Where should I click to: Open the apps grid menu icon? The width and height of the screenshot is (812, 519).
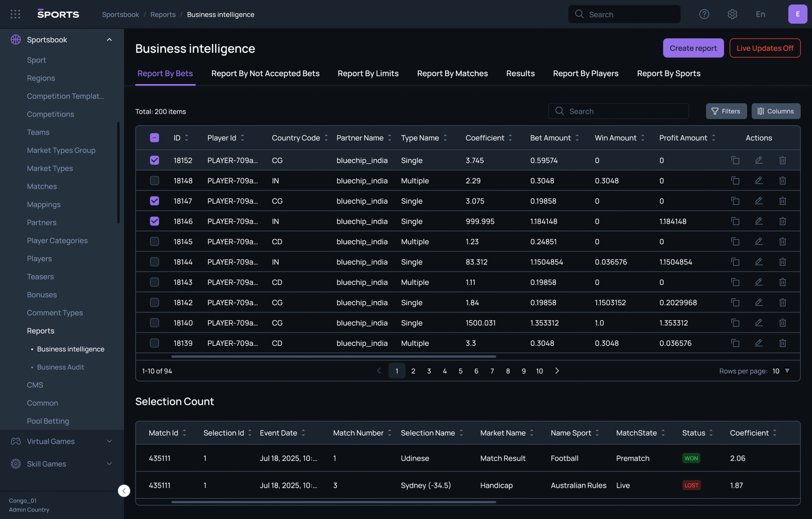15,14
